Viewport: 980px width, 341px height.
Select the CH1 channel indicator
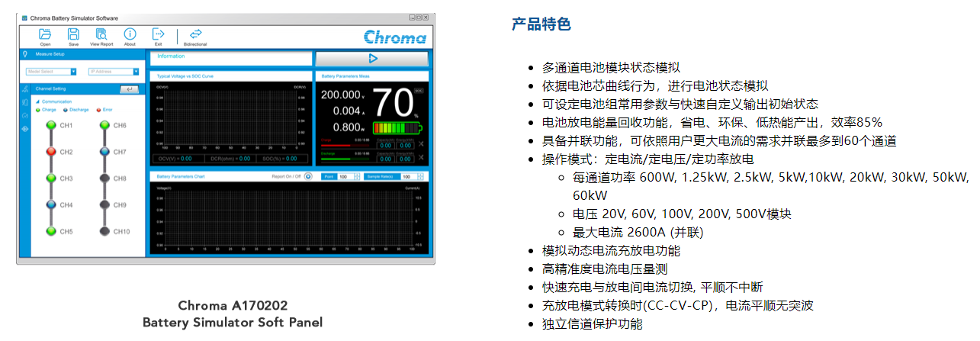click(x=51, y=125)
